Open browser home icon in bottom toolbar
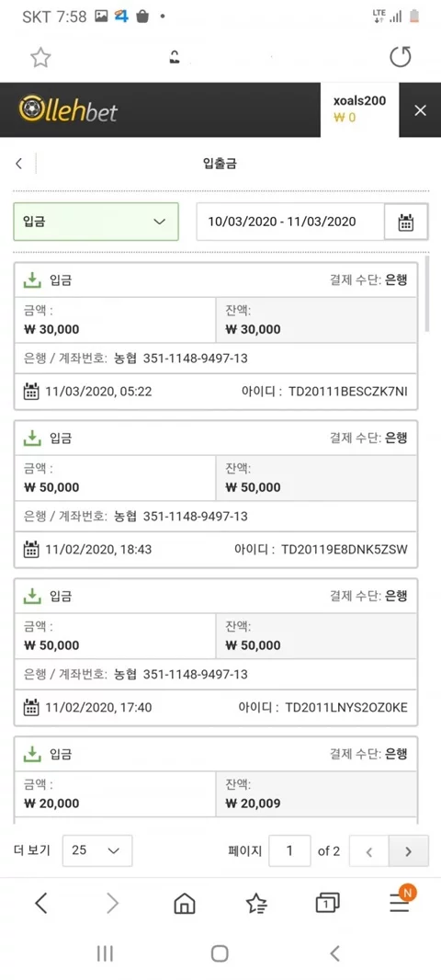 [x=185, y=903]
